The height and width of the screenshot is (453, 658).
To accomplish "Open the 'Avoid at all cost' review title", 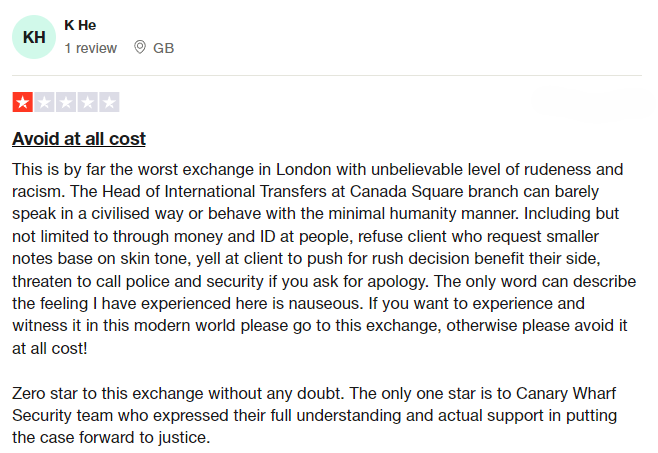I will 79,139.
